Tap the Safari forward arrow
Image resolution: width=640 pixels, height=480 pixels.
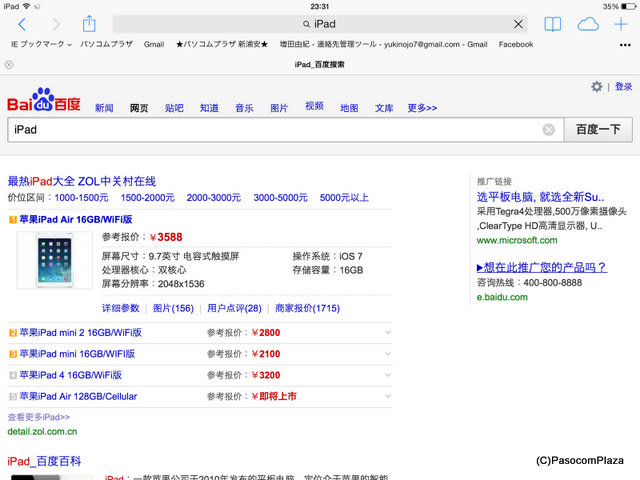[x=56, y=24]
